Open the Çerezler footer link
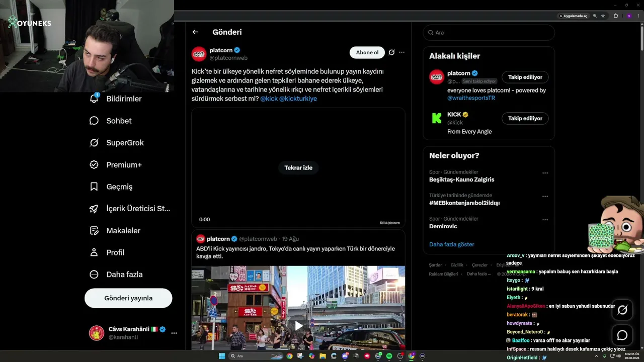 (479, 265)
